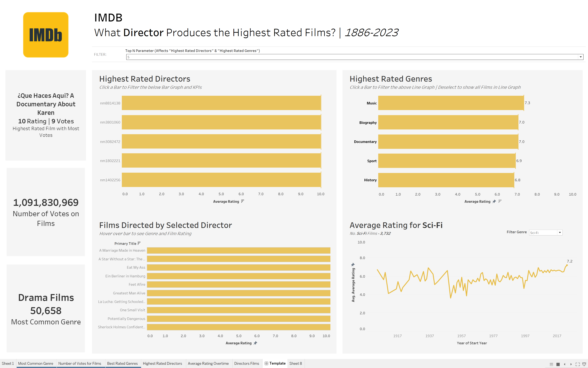
Task: Click the 'A Marriage Made in Heaven' bar
Action: (x=239, y=250)
